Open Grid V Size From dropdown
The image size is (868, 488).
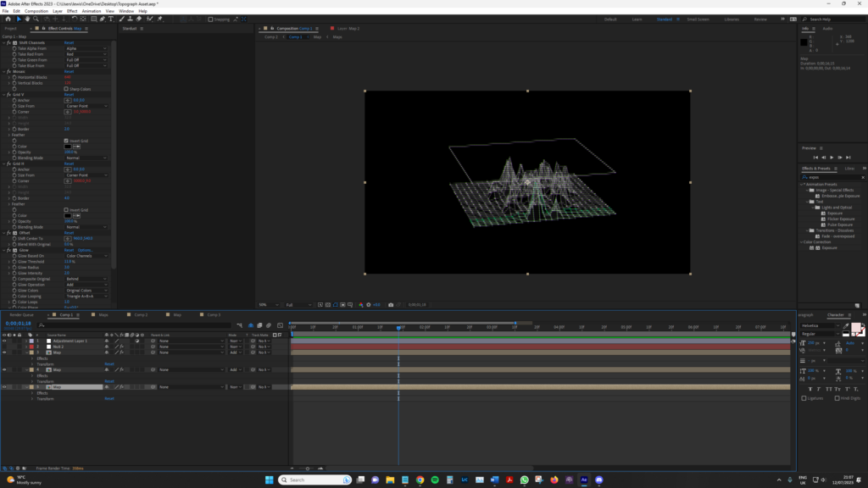[86, 106]
